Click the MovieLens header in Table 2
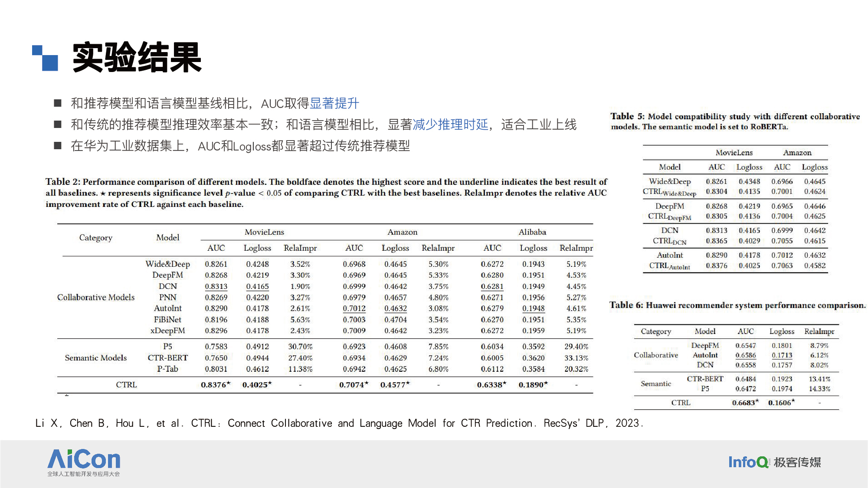 (x=264, y=232)
